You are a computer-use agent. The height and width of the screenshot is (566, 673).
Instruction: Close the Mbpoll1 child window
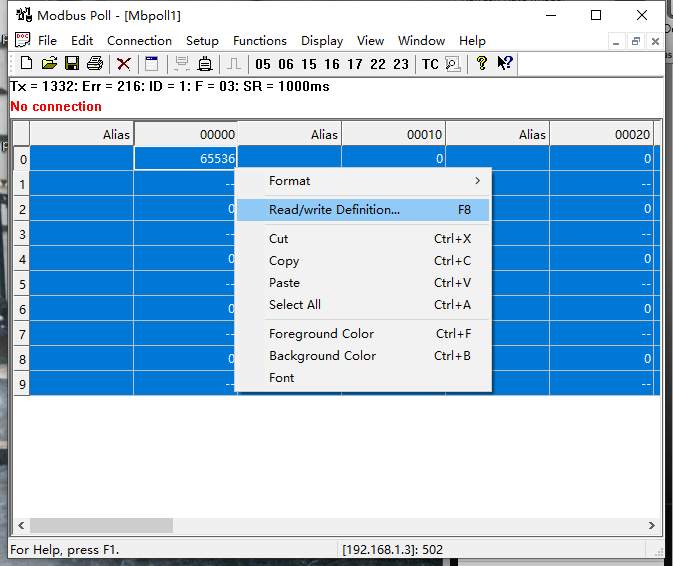[655, 41]
